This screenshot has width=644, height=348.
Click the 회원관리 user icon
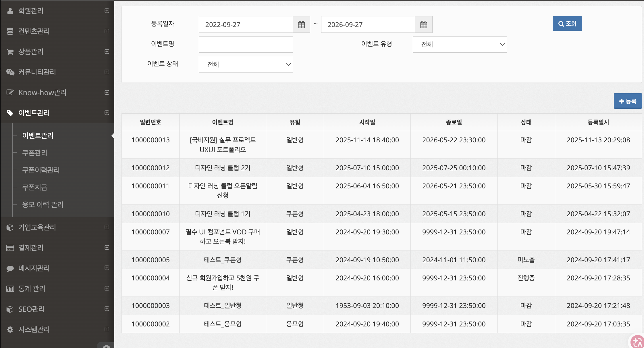pyautogui.click(x=10, y=11)
